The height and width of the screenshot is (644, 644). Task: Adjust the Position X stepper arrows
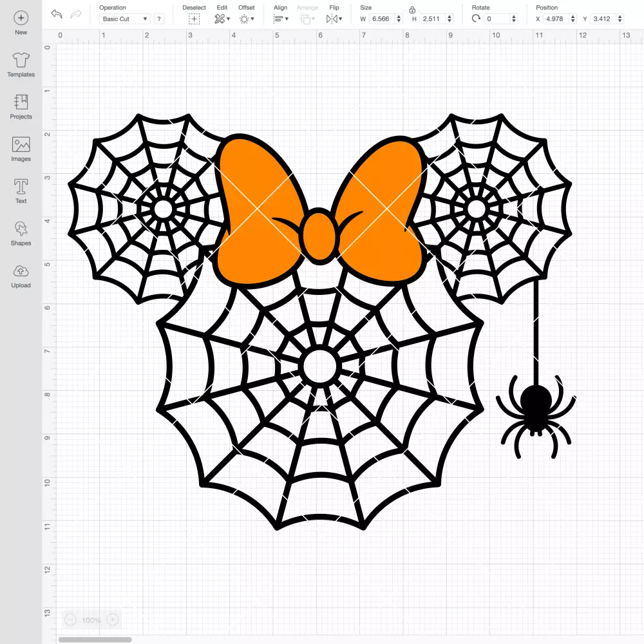click(573, 19)
